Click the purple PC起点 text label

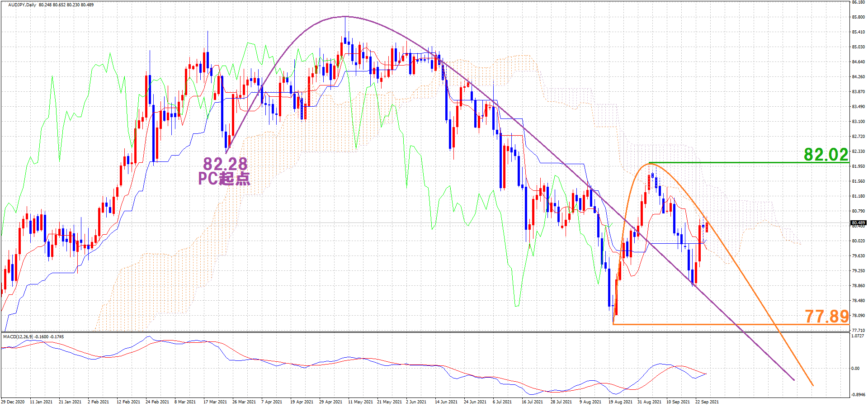tap(224, 179)
